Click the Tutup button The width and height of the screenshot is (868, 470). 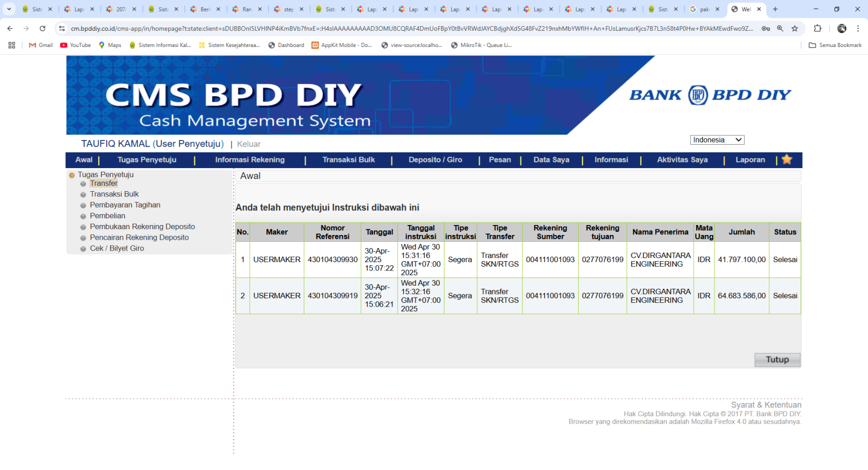coord(777,360)
